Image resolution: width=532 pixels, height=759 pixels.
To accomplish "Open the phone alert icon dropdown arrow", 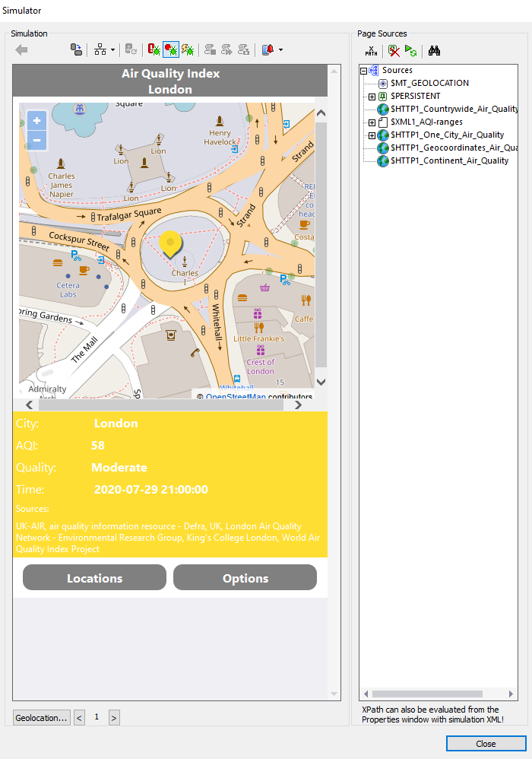I will pyautogui.click(x=281, y=50).
